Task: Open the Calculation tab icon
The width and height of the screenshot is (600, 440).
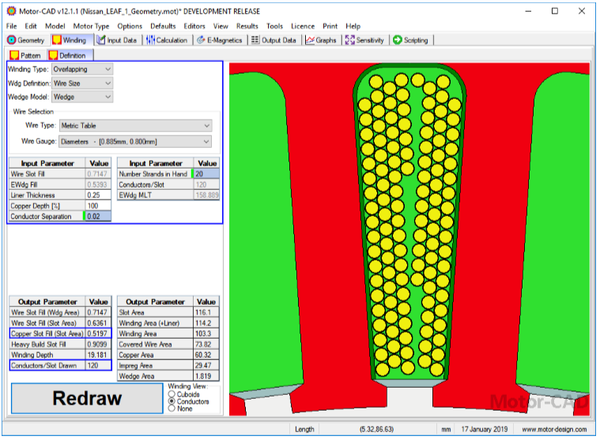Action: point(150,40)
